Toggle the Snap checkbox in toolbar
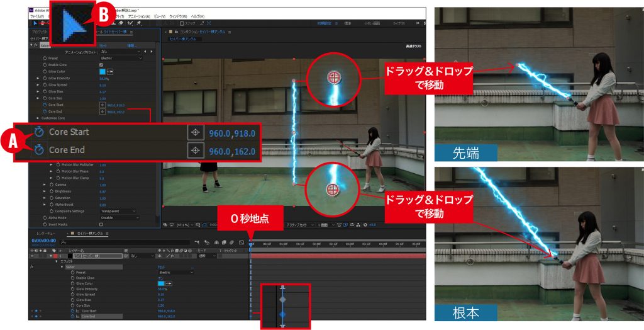This screenshot has width=644, height=330. click(182, 23)
